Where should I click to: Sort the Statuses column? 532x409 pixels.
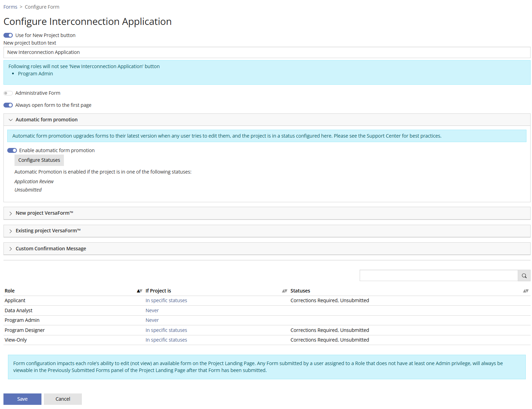(526, 291)
